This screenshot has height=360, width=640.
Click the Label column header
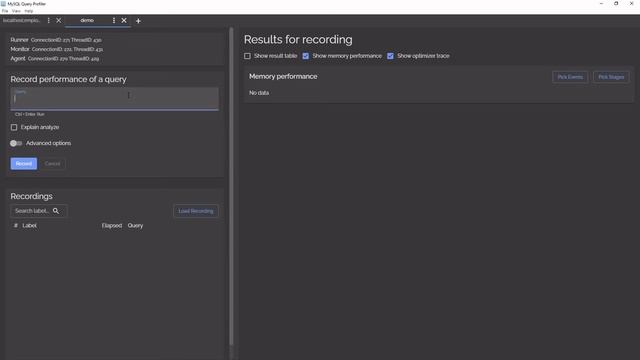tap(29, 226)
